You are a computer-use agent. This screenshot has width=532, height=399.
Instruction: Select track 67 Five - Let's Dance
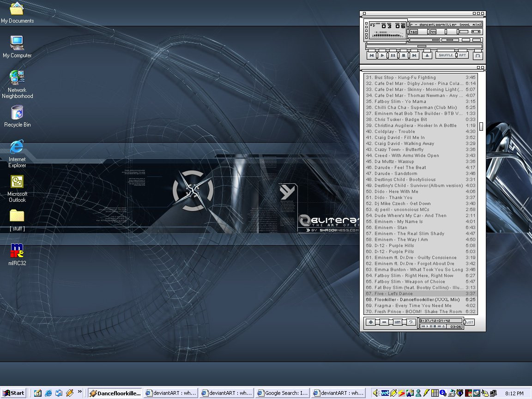420,294
